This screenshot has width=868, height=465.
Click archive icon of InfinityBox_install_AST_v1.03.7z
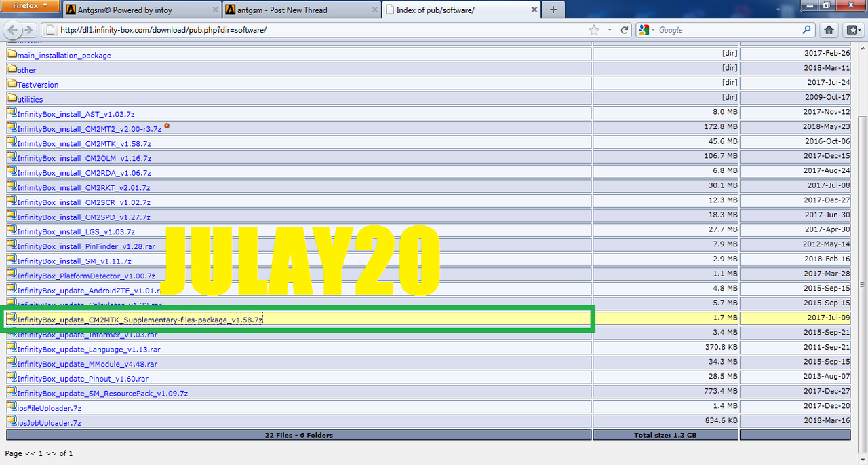(x=12, y=112)
